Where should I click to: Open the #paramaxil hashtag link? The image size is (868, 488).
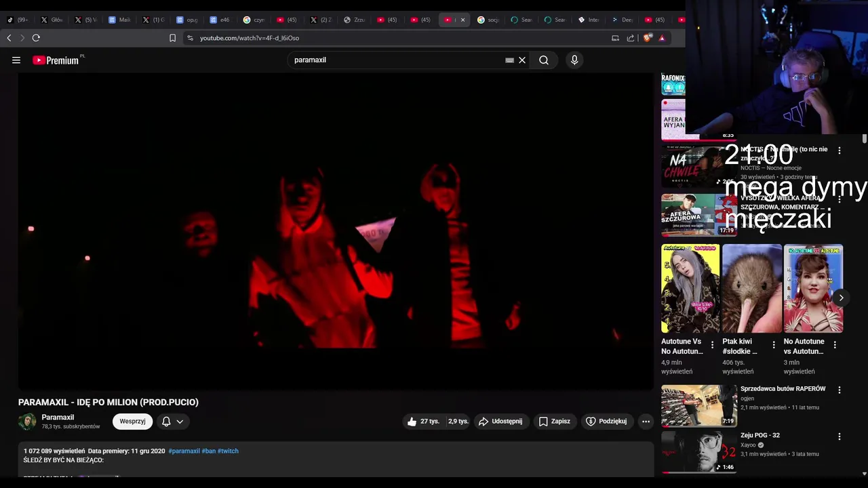[x=184, y=451]
